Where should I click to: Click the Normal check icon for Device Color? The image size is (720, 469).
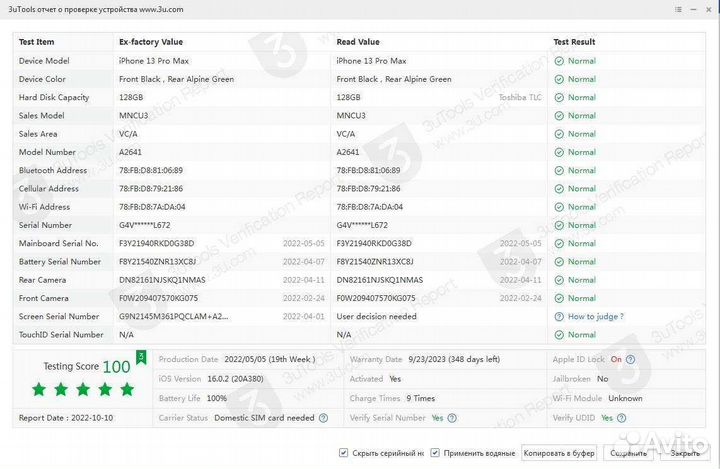559,79
